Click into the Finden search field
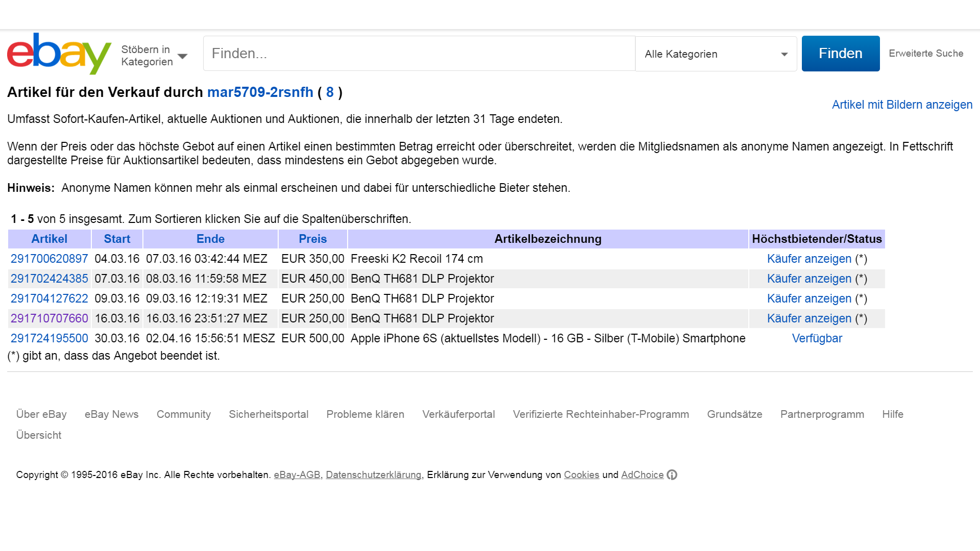Screen dimensions: 980x551 [x=419, y=54]
